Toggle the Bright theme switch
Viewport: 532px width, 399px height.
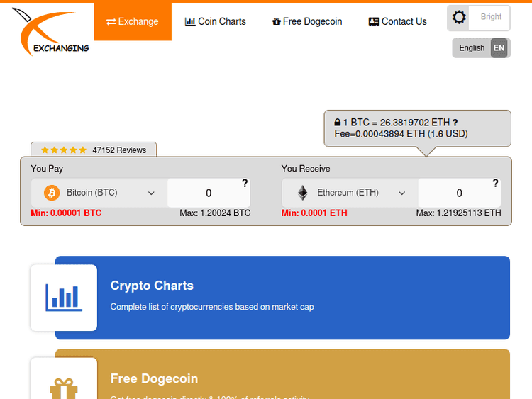point(478,18)
